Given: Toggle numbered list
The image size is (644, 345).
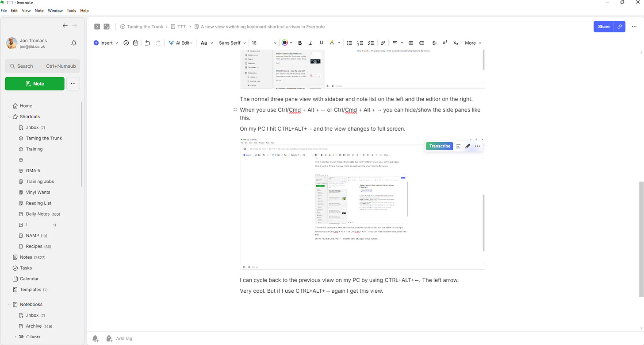Looking at the screenshot, I should [x=360, y=43].
